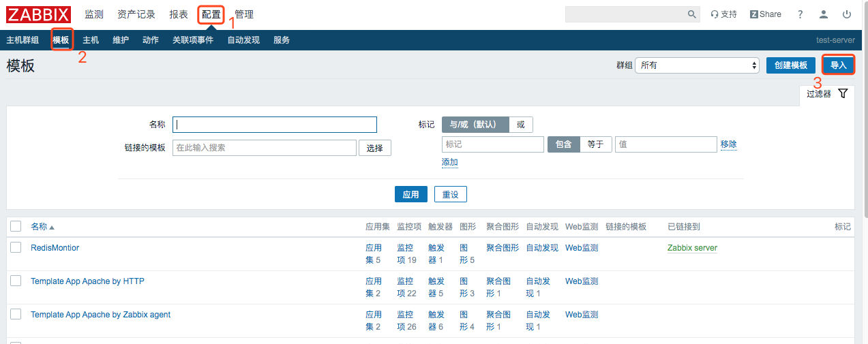Image resolution: width=868 pixels, height=344 pixels.
Task: Open 图形 4 of Apache by Zabbix agent
Action: [x=467, y=320]
